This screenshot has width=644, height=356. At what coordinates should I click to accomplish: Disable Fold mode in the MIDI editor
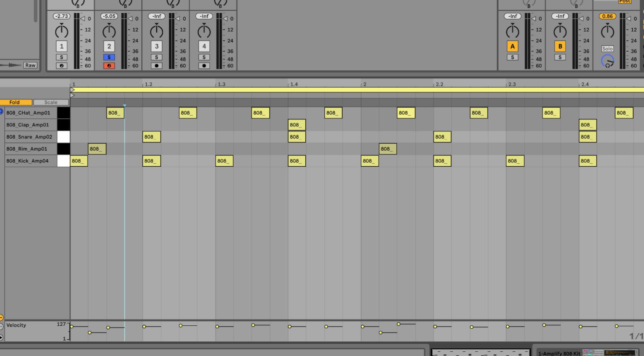click(15, 102)
